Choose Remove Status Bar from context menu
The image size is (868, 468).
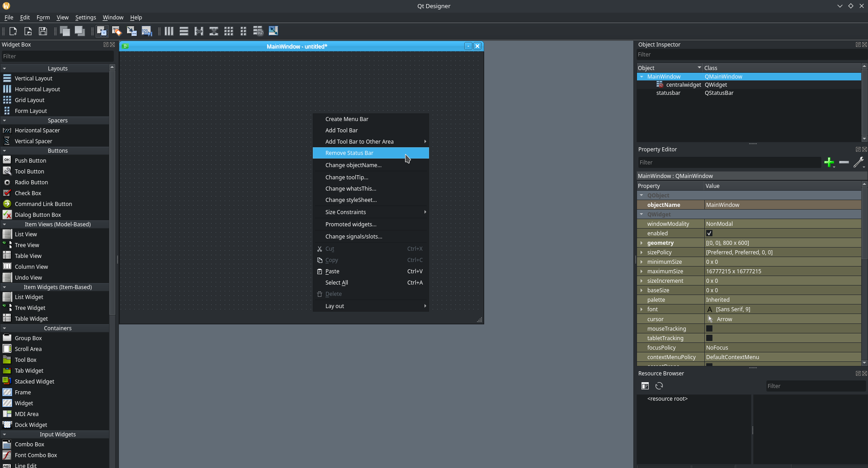(x=371, y=153)
